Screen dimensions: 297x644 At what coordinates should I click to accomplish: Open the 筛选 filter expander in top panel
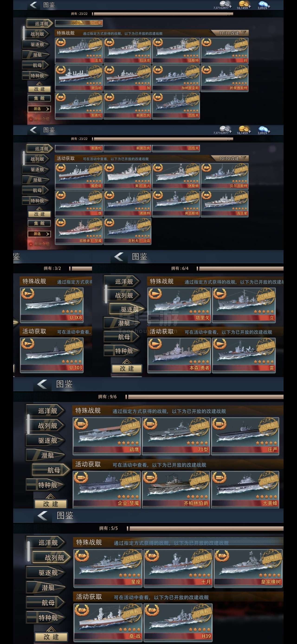pyautogui.click(x=39, y=109)
